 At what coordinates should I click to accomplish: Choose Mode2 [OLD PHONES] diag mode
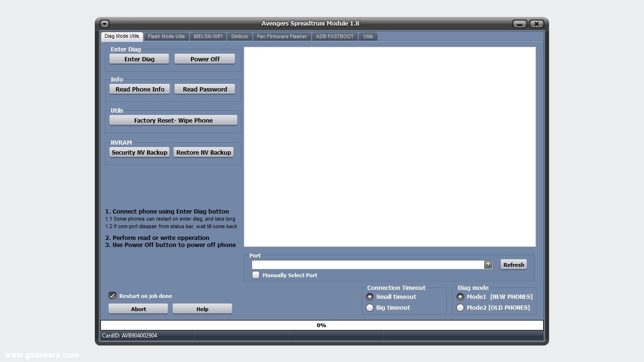(x=460, y=307)
